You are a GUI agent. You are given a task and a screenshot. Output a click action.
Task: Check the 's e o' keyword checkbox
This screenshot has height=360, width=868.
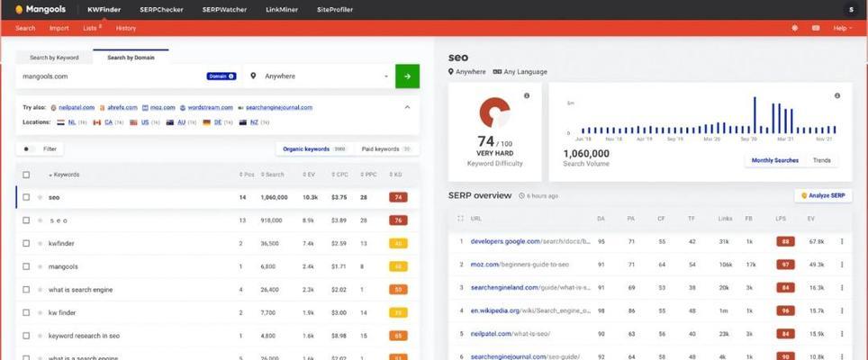coord(26,220)
